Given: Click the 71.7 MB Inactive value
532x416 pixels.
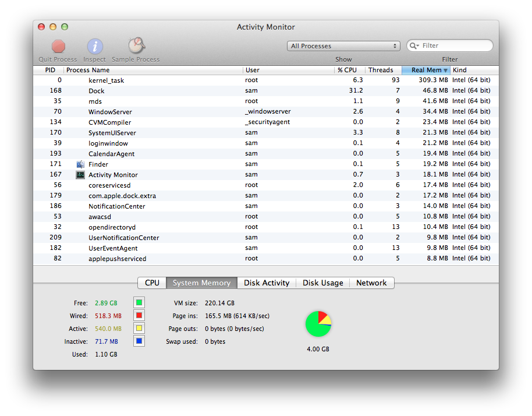Looking at the screenshot, I should point(107,341).
